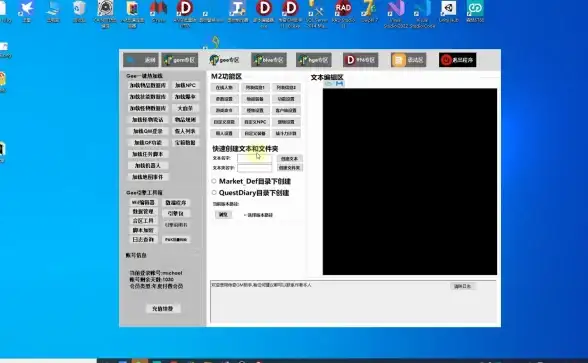Click the 加载QF功能 button
The image size is (588, 363).
(x=148, y=142)
